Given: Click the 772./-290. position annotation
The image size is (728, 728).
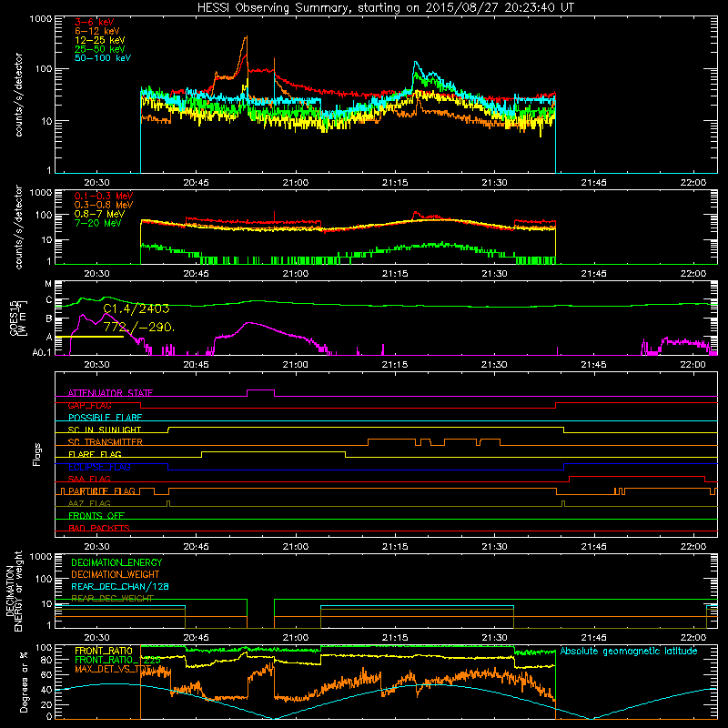Looking at the screenshot, I should 139,328.
